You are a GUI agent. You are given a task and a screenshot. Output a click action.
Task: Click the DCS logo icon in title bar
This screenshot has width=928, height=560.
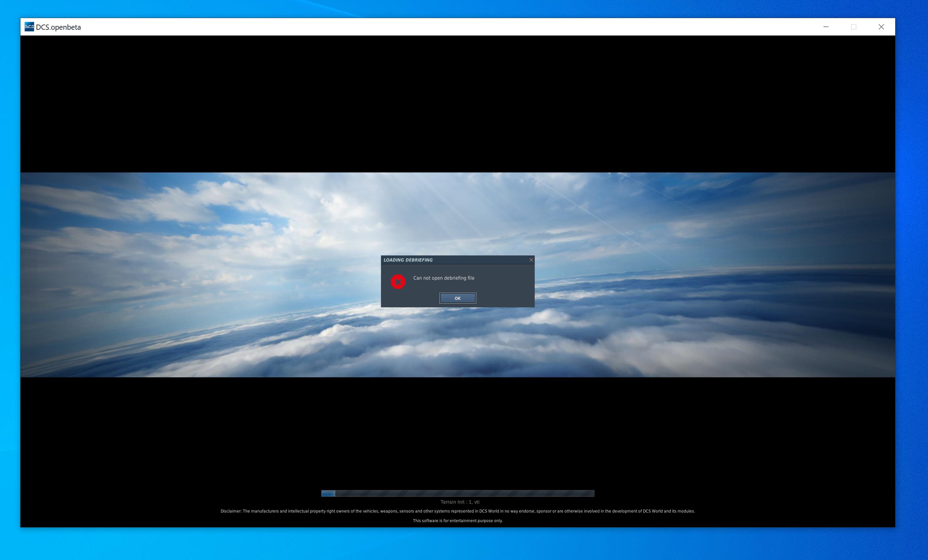click(x=29, y=27)
